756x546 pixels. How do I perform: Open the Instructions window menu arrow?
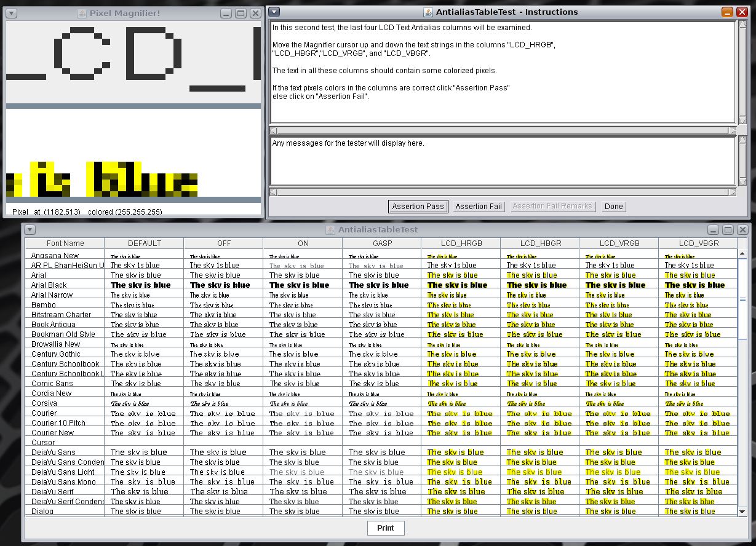274,12
